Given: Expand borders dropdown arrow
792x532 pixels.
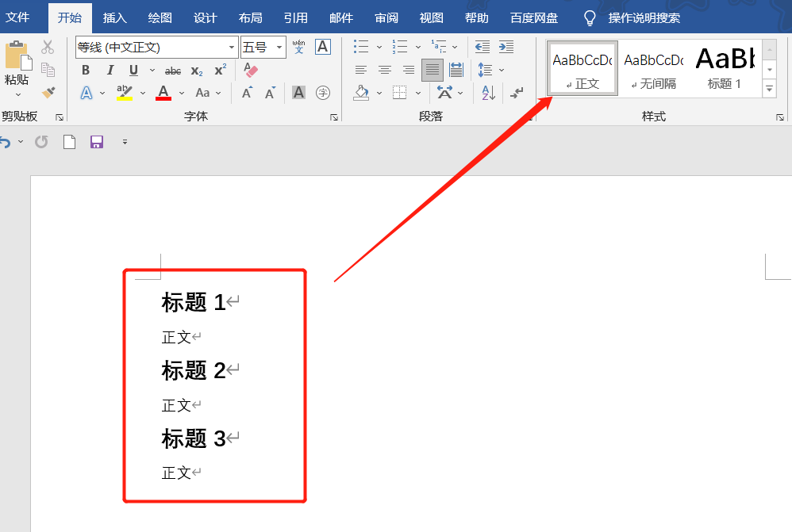Looking at the screenshot, I should [x=417, y=93].
